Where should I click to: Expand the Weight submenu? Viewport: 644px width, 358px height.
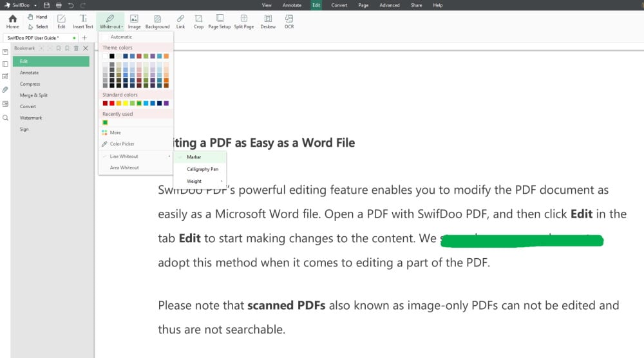click(200, 181)
